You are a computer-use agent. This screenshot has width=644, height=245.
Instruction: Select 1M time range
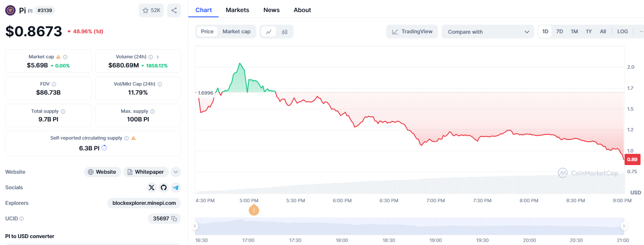pos(574,32)
